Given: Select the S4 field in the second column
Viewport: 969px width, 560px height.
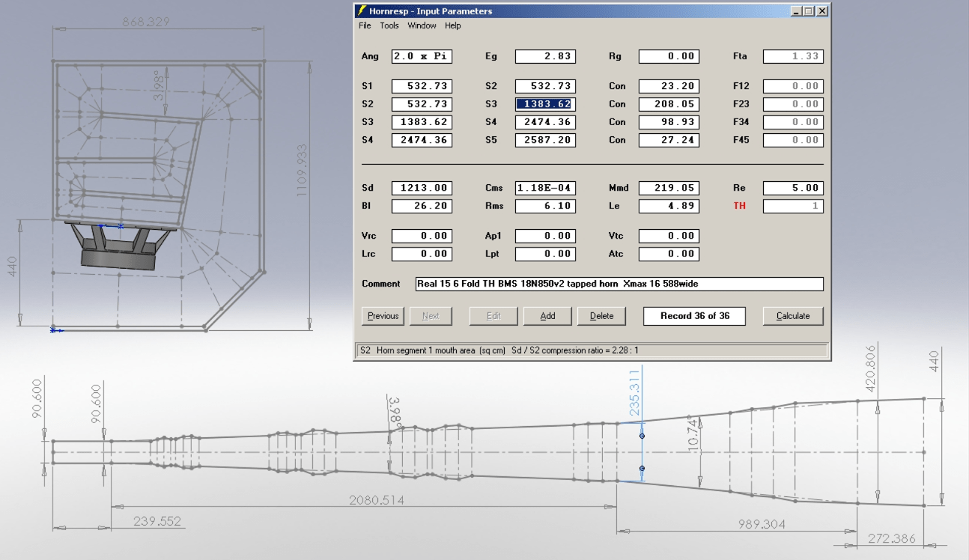Looking at the screenshot, I should pos(545,122).
